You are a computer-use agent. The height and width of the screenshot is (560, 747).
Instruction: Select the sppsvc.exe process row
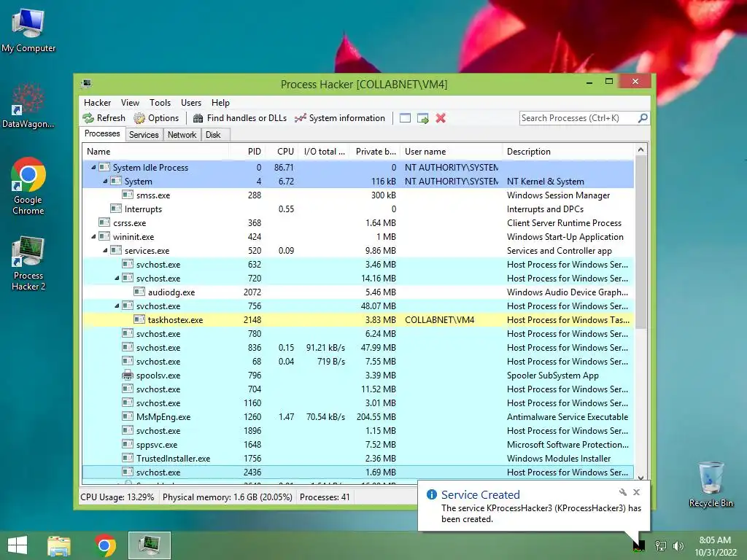(x=357, y=444)
